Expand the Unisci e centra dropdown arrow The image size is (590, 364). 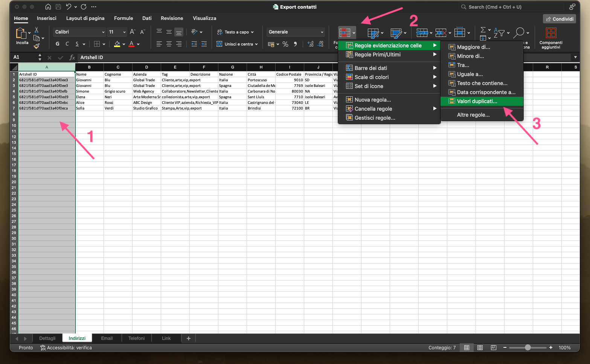pyautogui.click(x=256, y=44)
